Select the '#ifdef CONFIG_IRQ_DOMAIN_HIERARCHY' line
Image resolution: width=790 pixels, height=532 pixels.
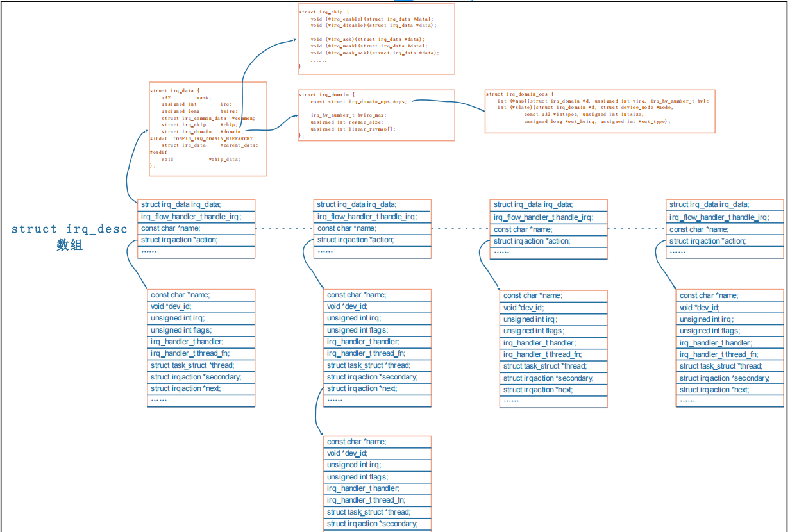point(201,138)
